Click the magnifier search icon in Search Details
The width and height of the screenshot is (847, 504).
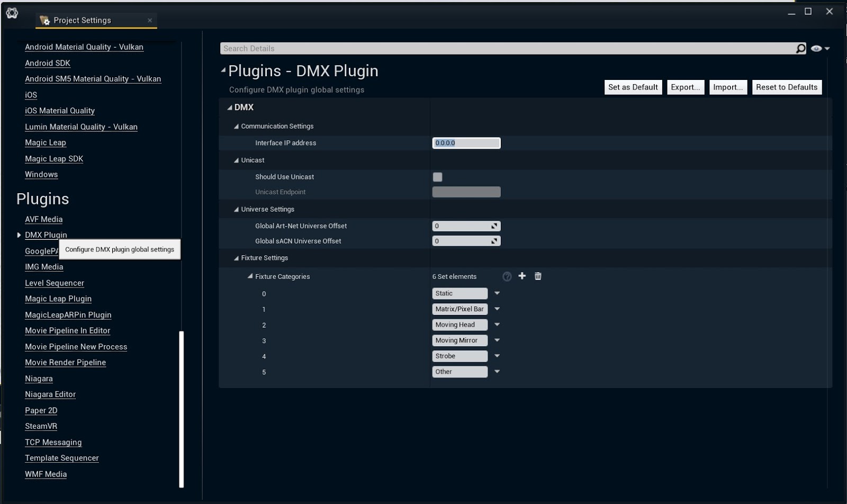[x=800, y=49]
